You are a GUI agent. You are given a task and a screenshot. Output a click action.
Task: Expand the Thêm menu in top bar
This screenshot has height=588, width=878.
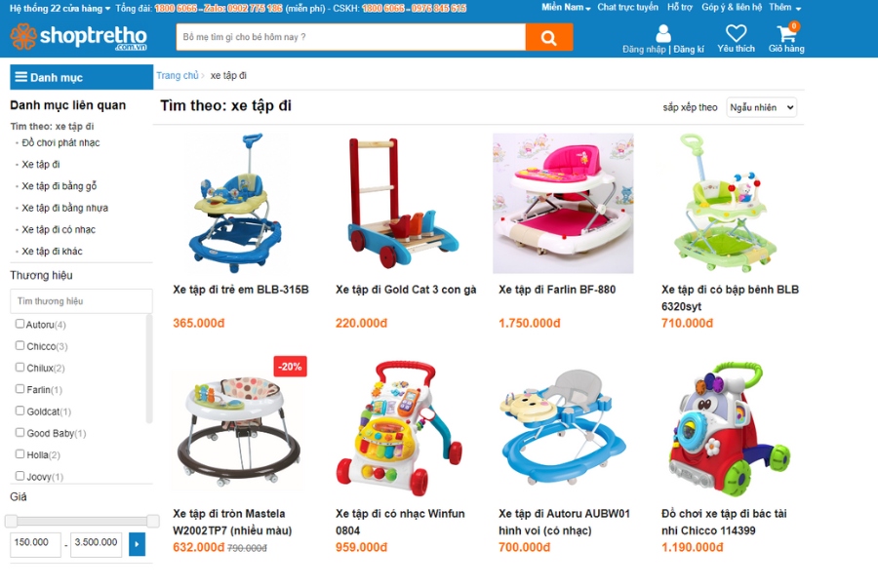click(784, 7)
